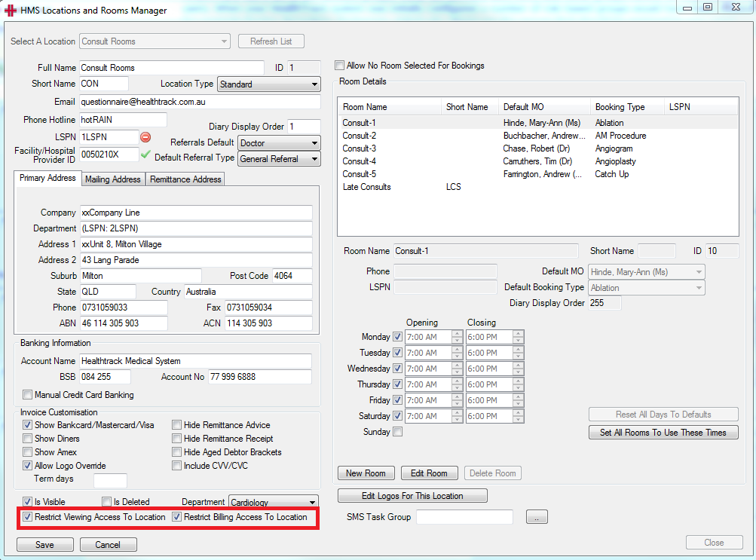Image resolution: width=756 pixels, height=560 pixels.
Task: Click the Account No field
Action: point(260,377)
